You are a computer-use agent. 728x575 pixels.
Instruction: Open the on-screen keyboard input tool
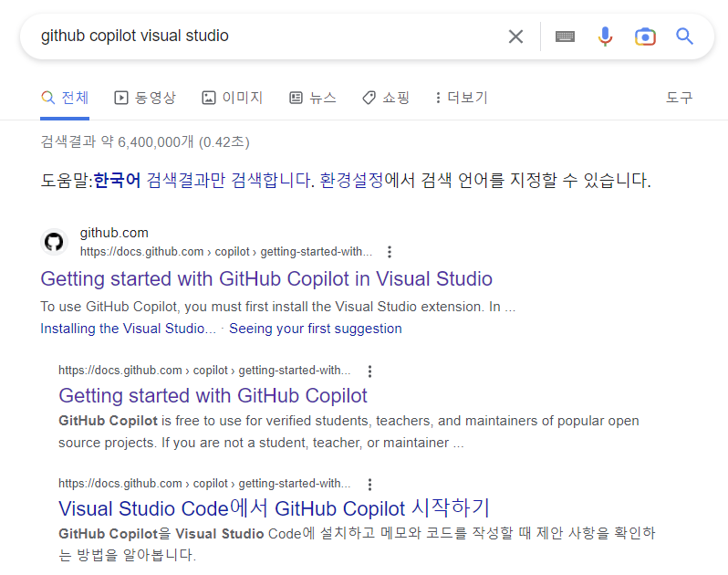(x=565, y=37)
